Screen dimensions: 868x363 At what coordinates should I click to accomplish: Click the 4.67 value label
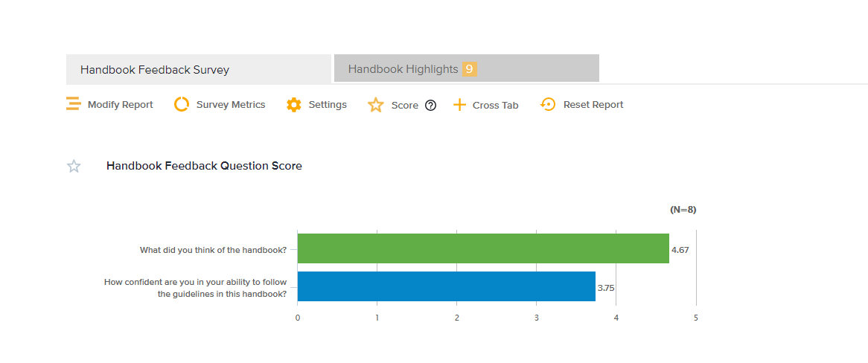click(x=680, y=250)
